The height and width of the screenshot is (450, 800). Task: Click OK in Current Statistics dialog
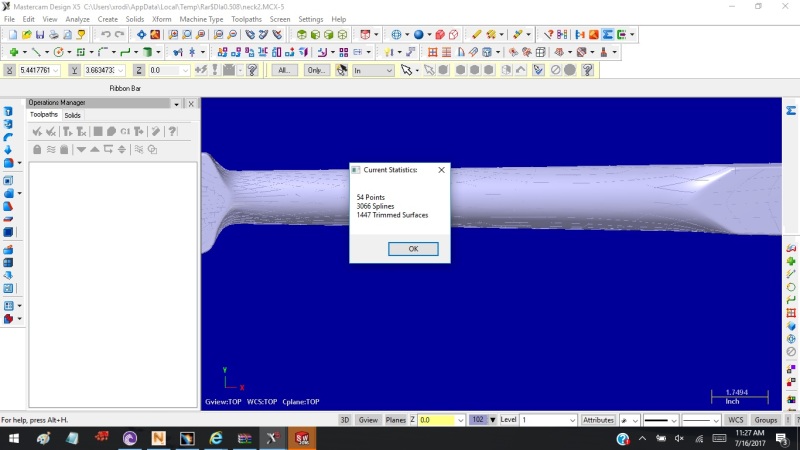[x=413, y=249]
